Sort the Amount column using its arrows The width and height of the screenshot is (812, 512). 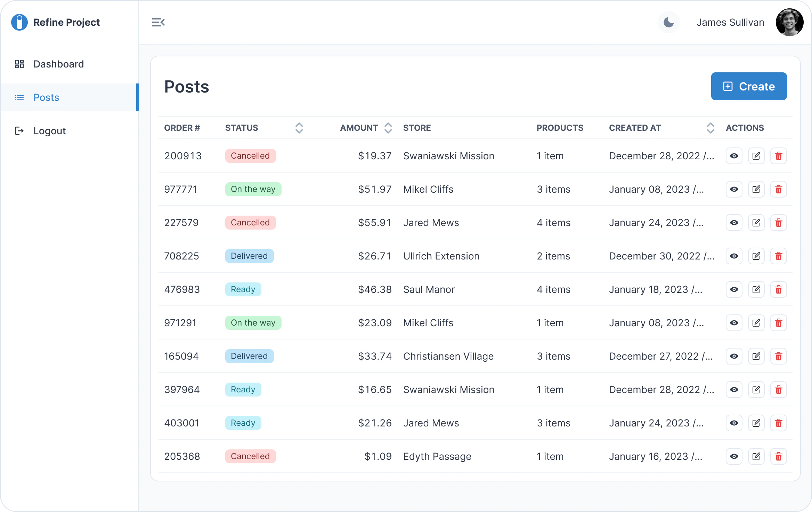[388, 128]
